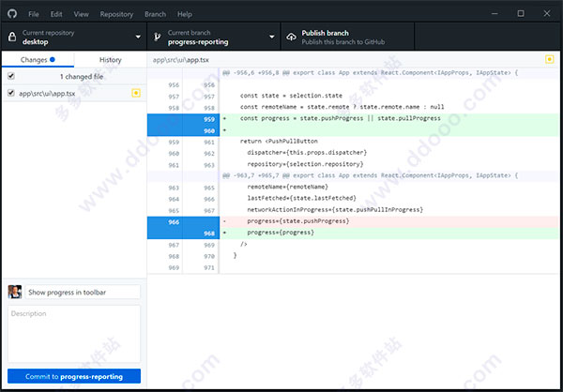
Task: Click the line 'lastFetched={state.lastFetched}'
Action: [x=301, y=198]
